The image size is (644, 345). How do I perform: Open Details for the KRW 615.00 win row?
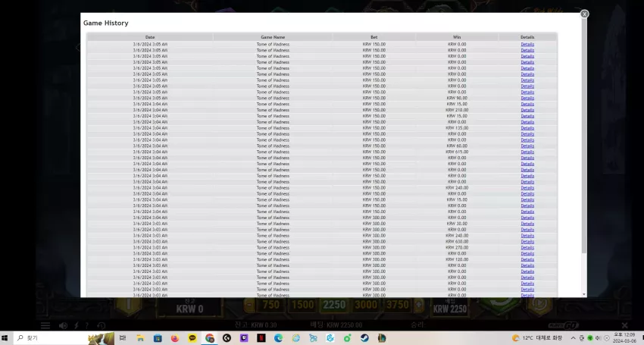[527, 152]
